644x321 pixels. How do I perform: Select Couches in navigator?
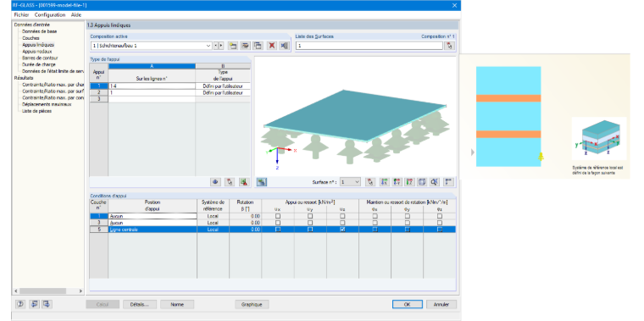click(x=31, y=38)
